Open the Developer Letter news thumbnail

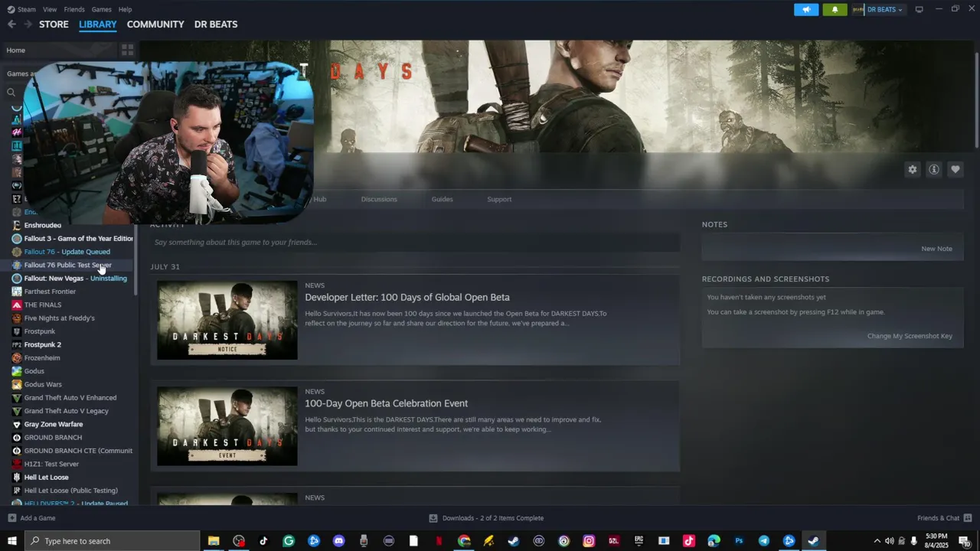click(x=227, y=320)
